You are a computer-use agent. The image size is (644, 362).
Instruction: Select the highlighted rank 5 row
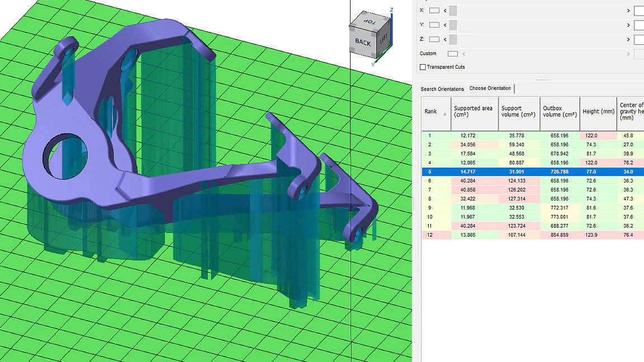533,172
